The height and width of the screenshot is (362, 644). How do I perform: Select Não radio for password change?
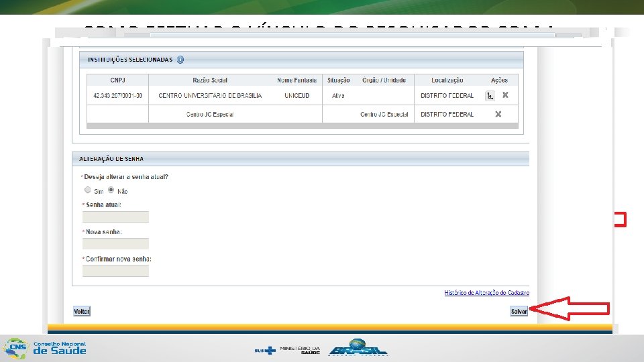[x=111, y=190]
